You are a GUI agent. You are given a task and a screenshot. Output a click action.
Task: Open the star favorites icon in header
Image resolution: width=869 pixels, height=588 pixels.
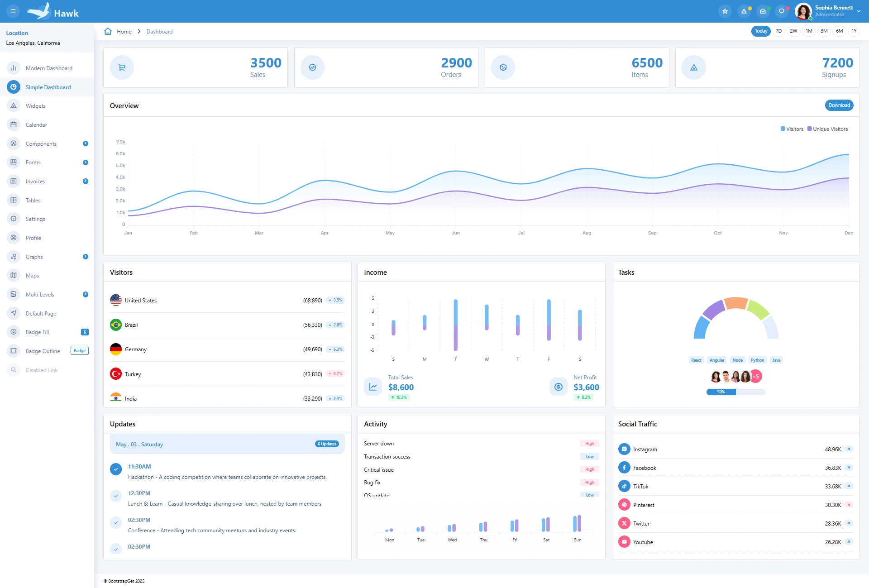coord(725,11)
